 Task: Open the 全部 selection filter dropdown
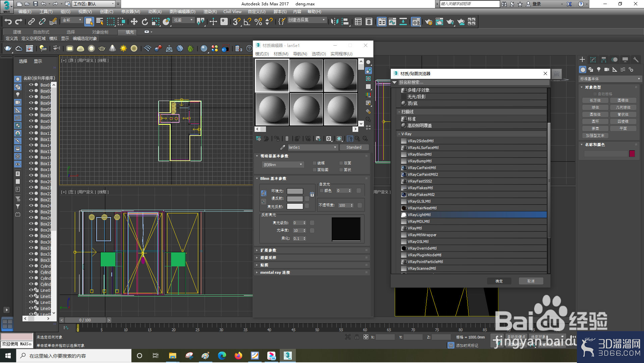pos(72,20)
